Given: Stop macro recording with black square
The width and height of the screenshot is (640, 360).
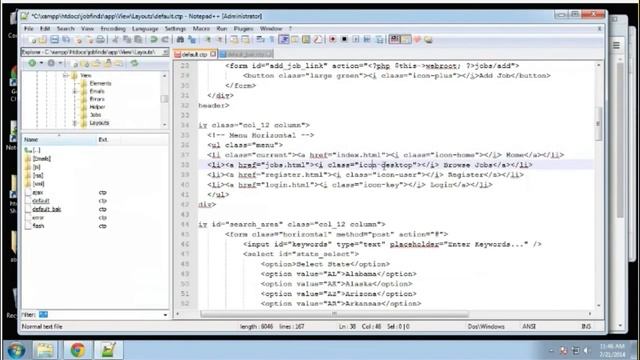Looking at the screenshot, I should (x=344, y=40).
